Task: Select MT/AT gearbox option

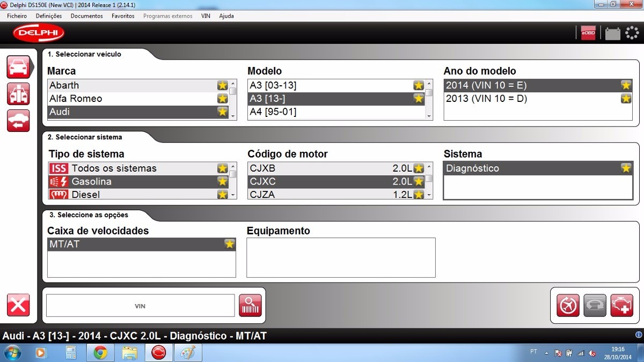Action: [x=142, y=244]
